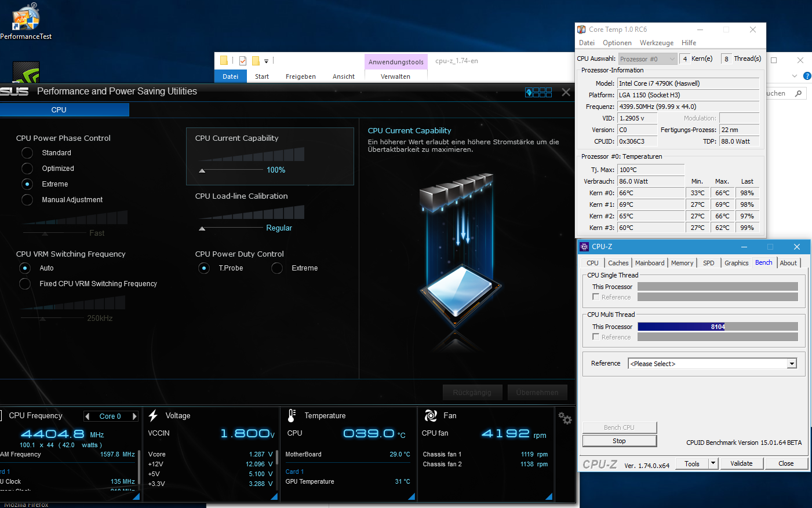Open the Datei menu in Core Temp

pos(587,43)
